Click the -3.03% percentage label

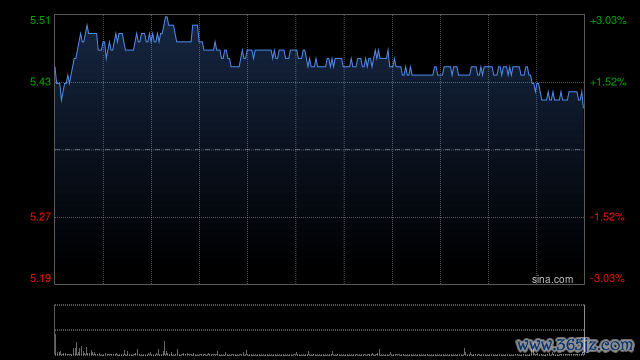tap(607, 278)
